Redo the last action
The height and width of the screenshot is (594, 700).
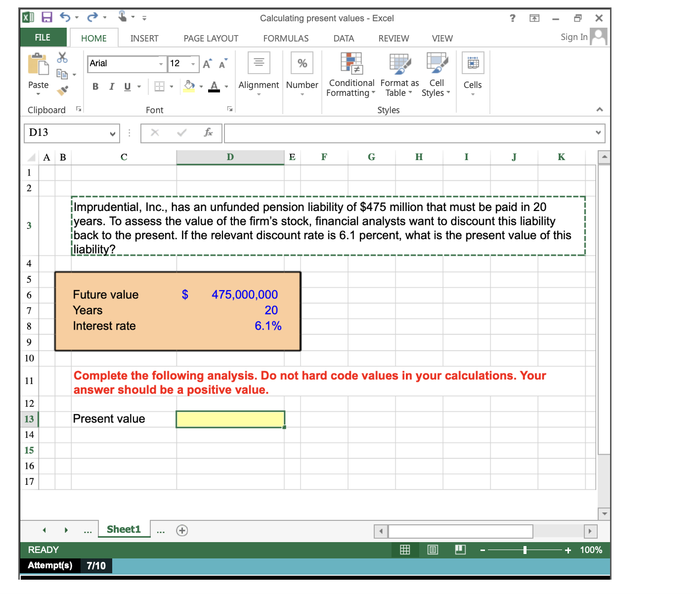pos(92,17)
